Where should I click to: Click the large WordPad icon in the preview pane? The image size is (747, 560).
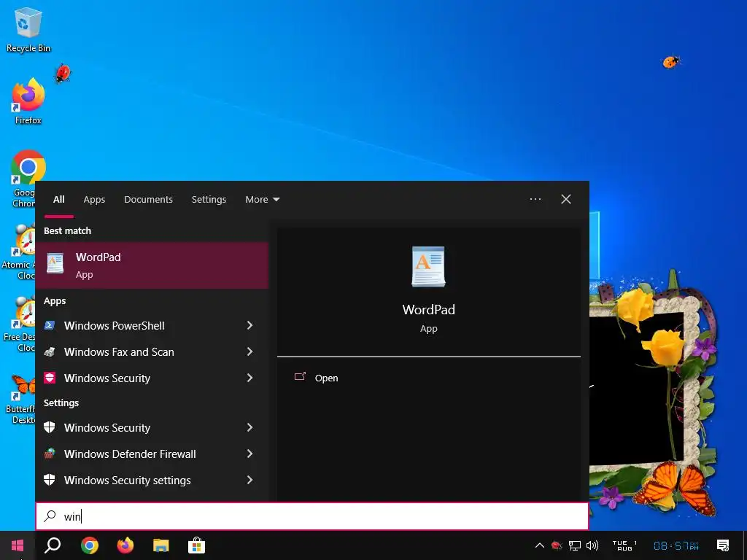(428, 267)
